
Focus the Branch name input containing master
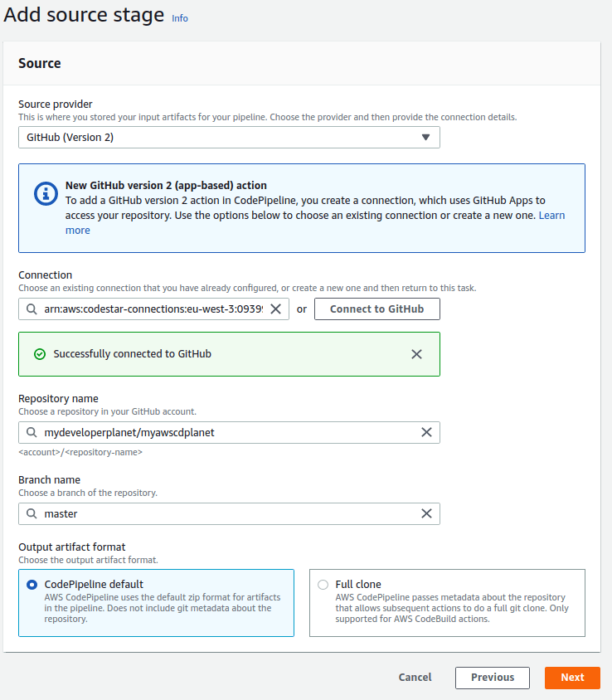tap(224, 514)
